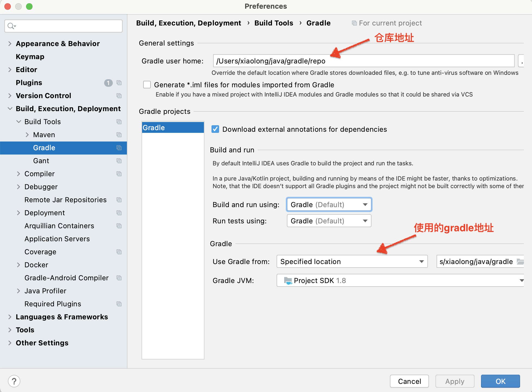Click folder browse icon for Gradle location
Viewport: 532px width, 392px height.
pos(520,262)
